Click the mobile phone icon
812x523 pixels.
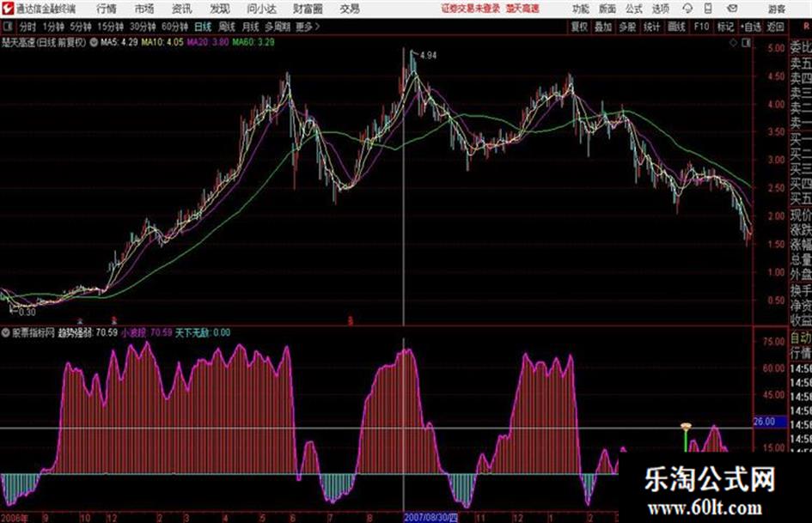(x=708, y=9)
